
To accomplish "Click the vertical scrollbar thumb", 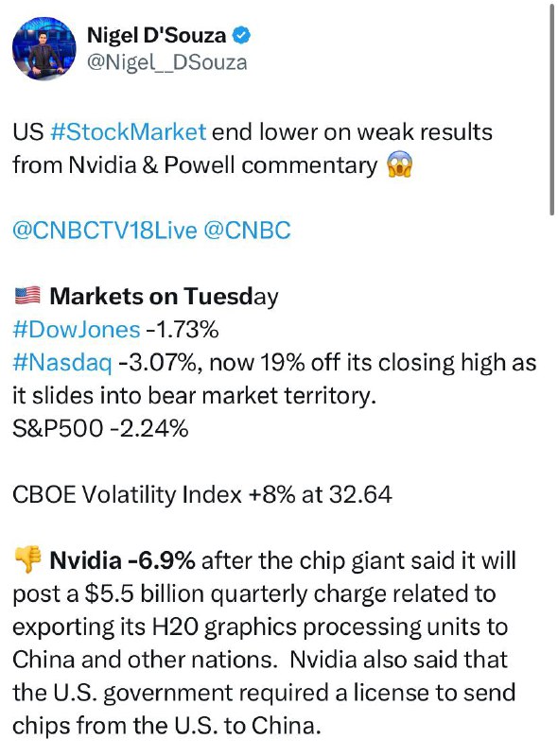I will point(551,109).
